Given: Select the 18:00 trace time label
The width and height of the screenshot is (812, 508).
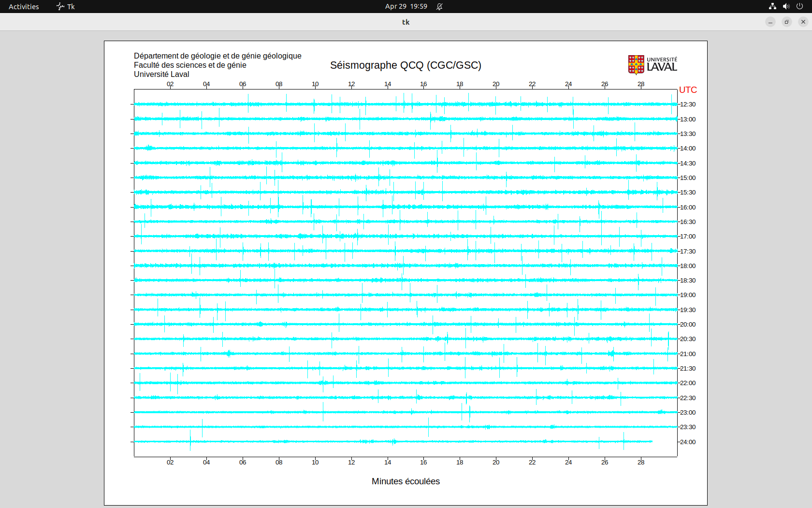Looking at the screenshot, I should pos(688,266).
